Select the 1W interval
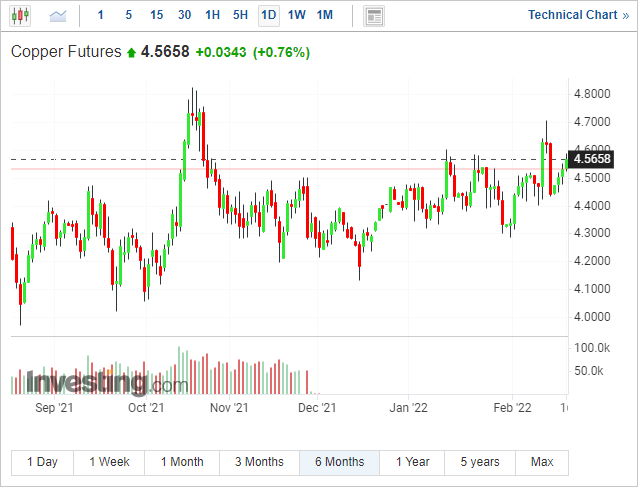Viewport: 639px width, 487px height. tap(297, 15)
